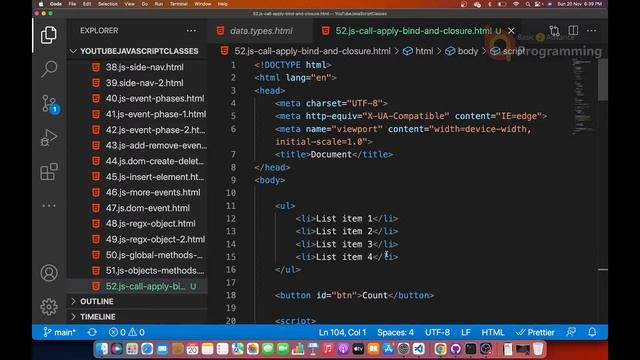
Task: Split the editor to the right
Action: (x=573, y=31)
